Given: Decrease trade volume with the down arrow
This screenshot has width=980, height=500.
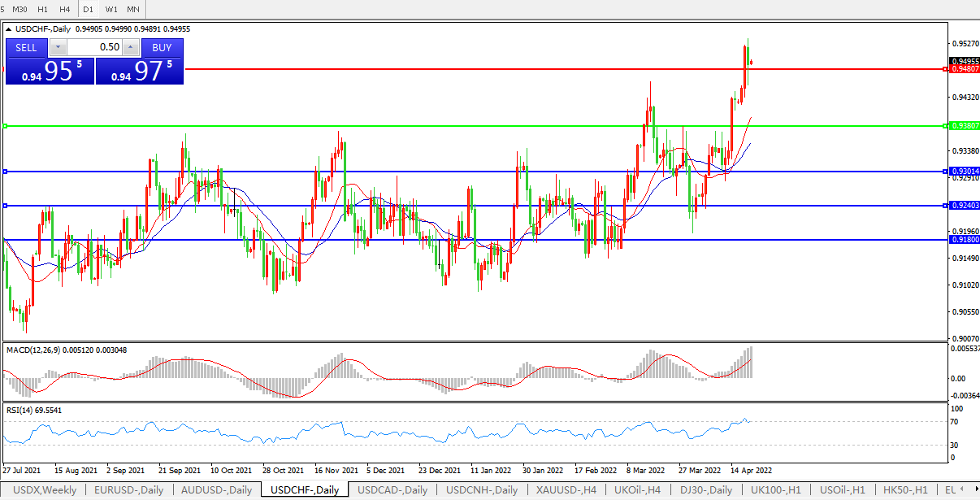Looking at the screenshot, I should (56, 47).
